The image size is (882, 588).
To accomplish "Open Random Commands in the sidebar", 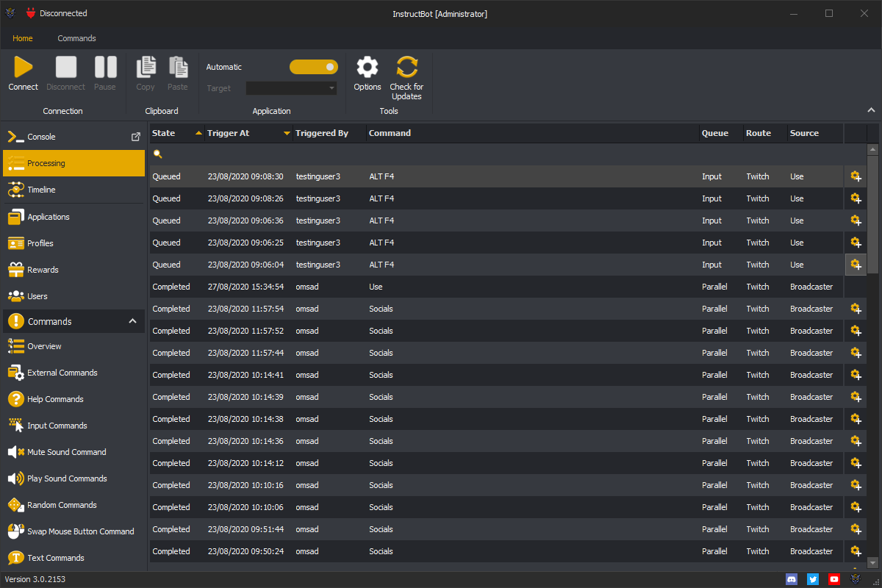I will 73,505.
